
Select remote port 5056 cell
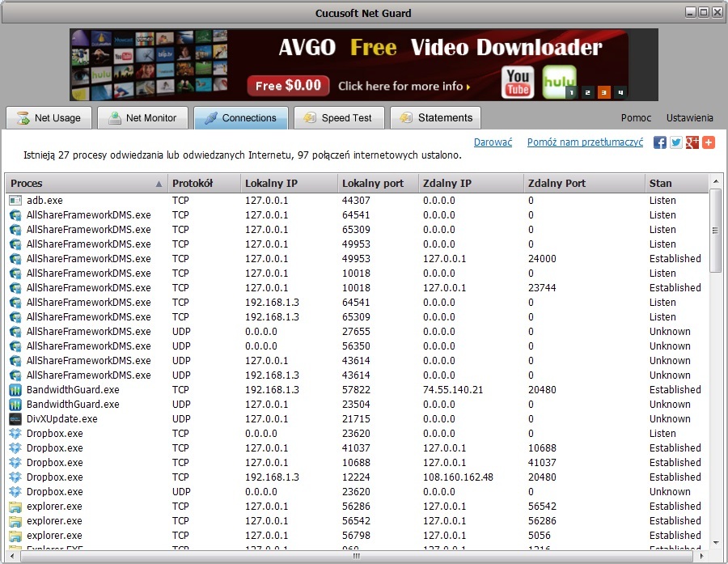click(539, 536)
